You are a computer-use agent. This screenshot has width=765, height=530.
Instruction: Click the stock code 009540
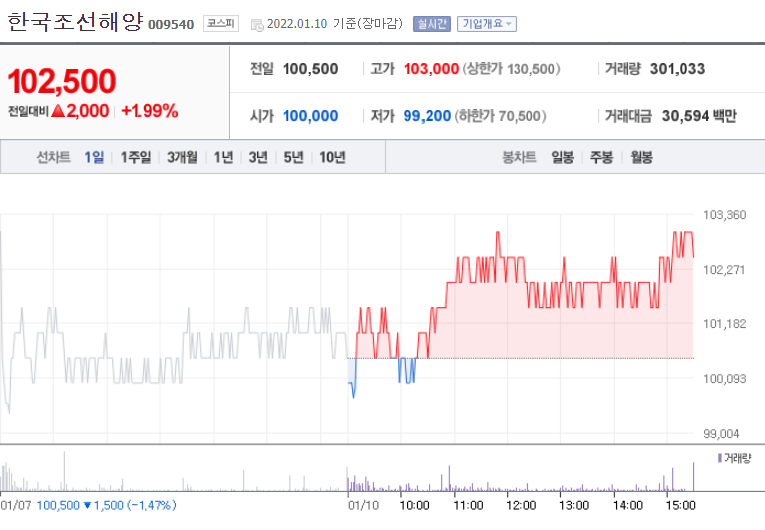[171, 24]
